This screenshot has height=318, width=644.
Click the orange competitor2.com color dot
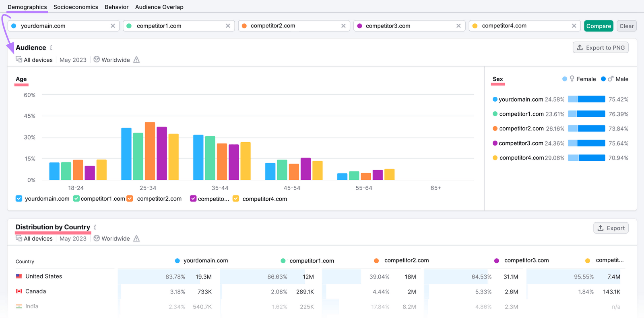click(x=244, y=26)
